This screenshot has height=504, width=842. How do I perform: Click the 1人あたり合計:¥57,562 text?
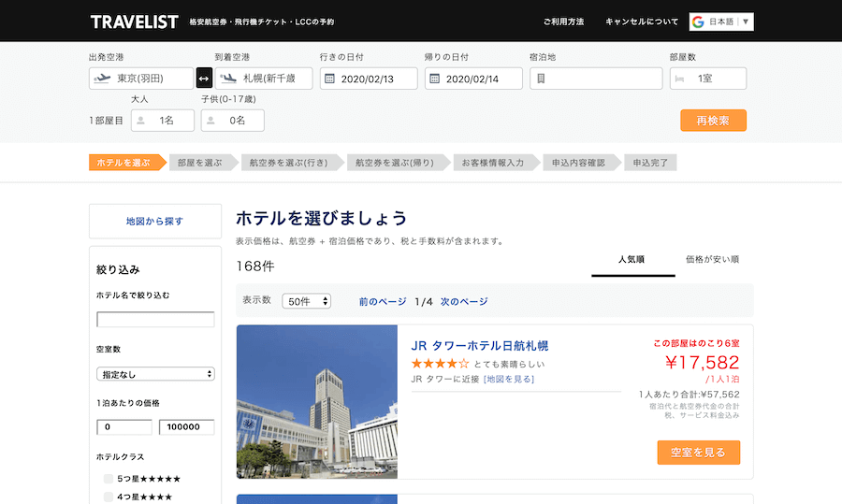tap(689, 395)
